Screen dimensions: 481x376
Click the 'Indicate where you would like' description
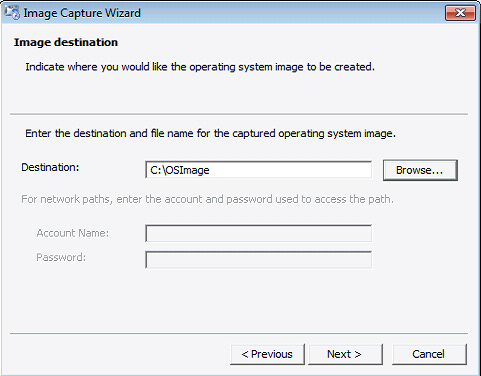tap(200, 67)
